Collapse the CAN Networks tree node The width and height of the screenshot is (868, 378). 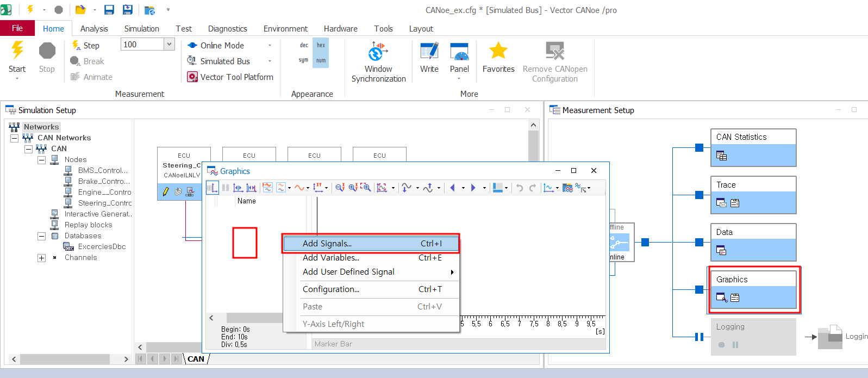click(x=15, y=138)
